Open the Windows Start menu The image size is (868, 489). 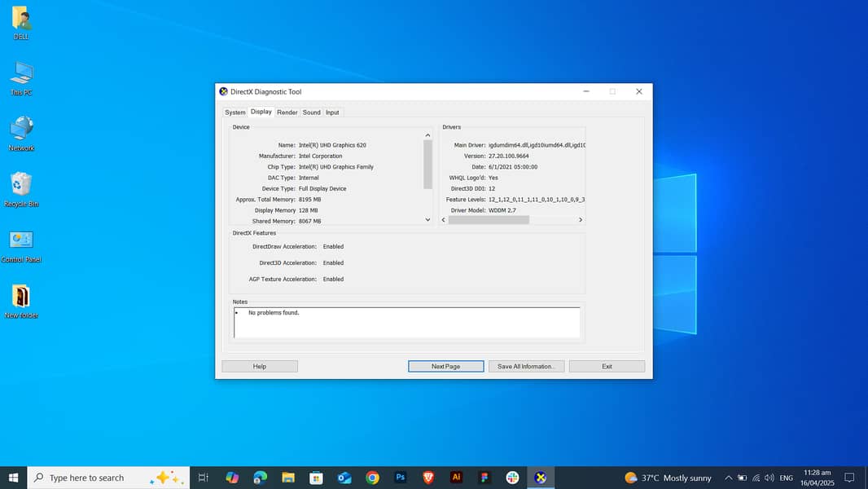coord(13,478)
